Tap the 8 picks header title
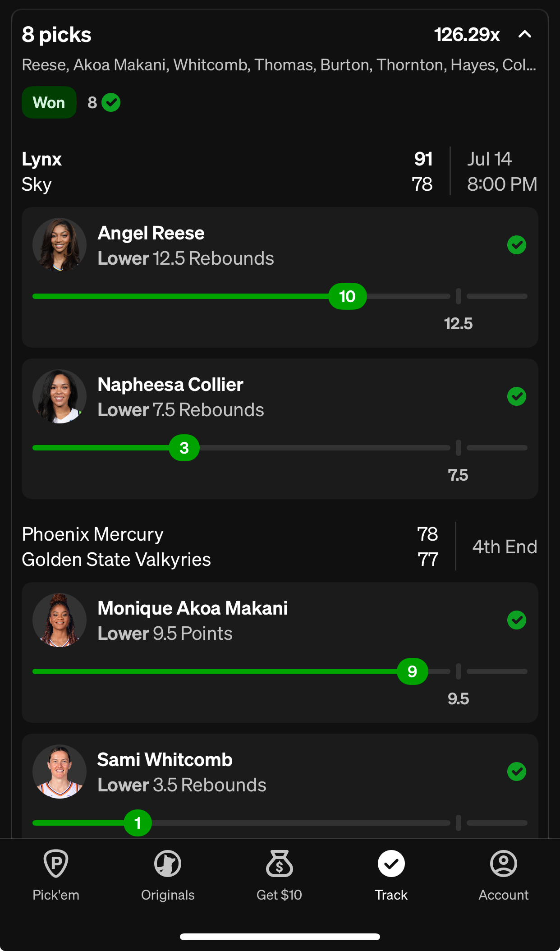 (x=57, y=35)
